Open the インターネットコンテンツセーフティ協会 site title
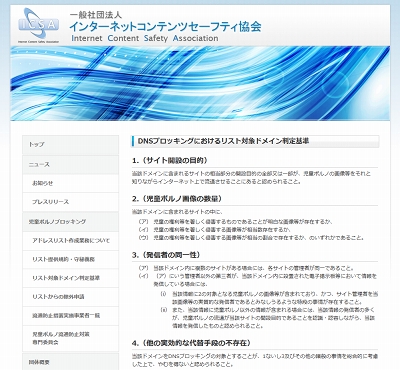Image resolution: width=400 pixels, height=370 pixels. tap(165, 27)
